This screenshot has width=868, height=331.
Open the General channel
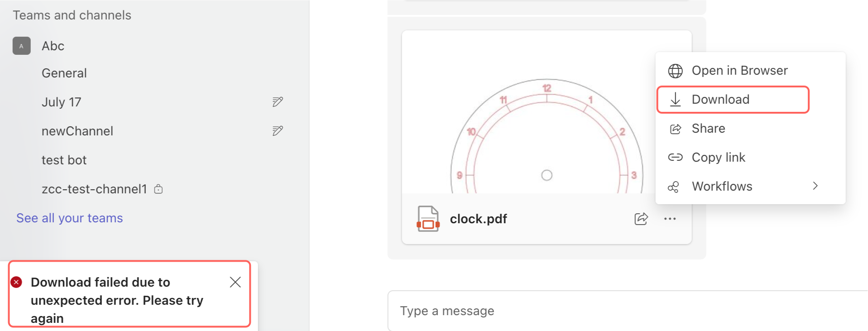(x=64, y=73)
